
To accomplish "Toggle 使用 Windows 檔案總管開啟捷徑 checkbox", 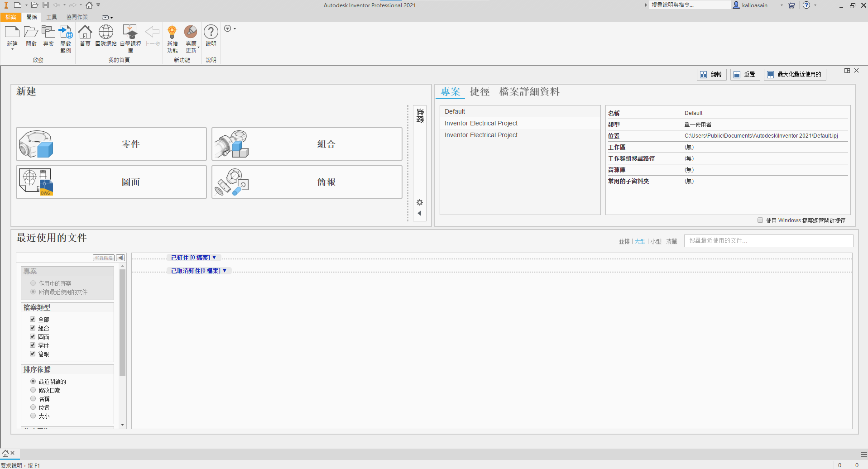I will 760,220.
